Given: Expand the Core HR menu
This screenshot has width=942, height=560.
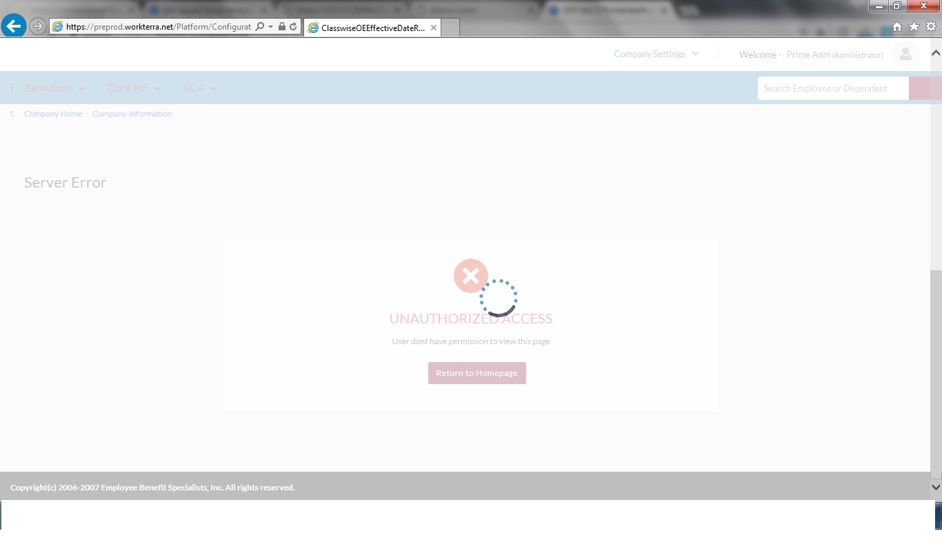Looking at the screenshot, I should (134, 88).
